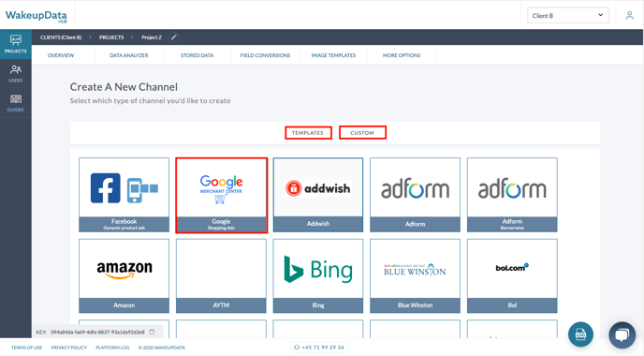Open the chat support bubble
Screen dimensions: 644x356
tap(622, 334)
